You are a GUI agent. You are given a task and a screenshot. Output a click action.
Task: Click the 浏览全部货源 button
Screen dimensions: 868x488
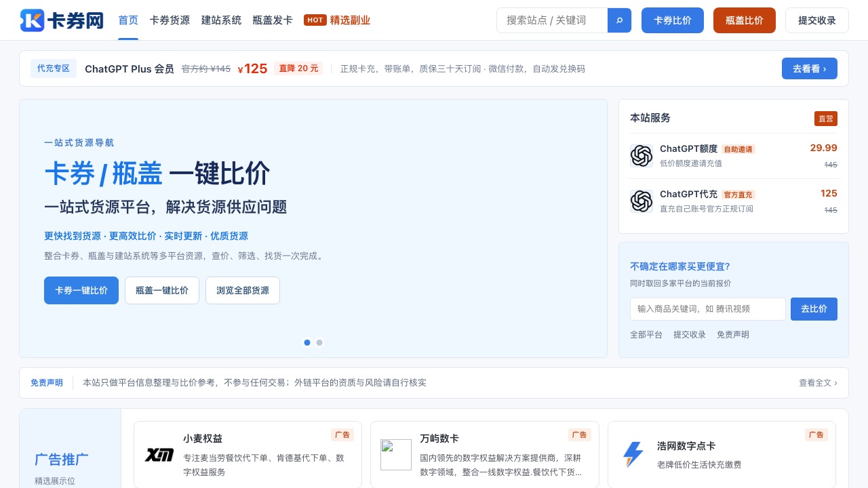[x=243, y=291]
